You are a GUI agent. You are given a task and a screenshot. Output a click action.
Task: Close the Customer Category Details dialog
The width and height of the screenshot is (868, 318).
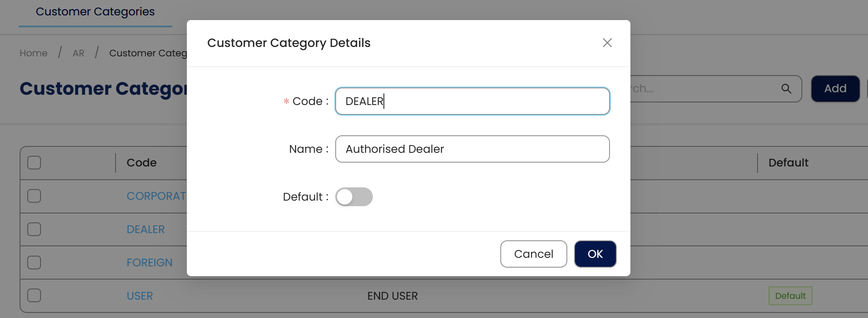point(607,43)
